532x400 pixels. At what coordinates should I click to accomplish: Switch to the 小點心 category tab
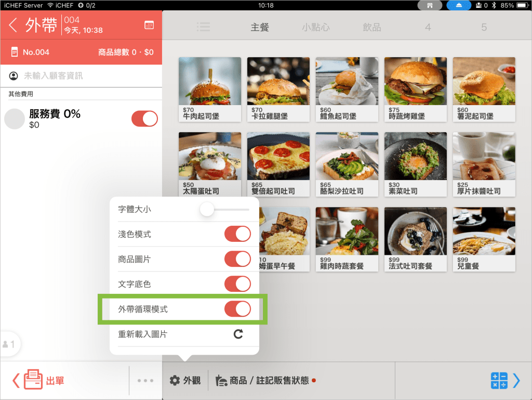(316, 27)
